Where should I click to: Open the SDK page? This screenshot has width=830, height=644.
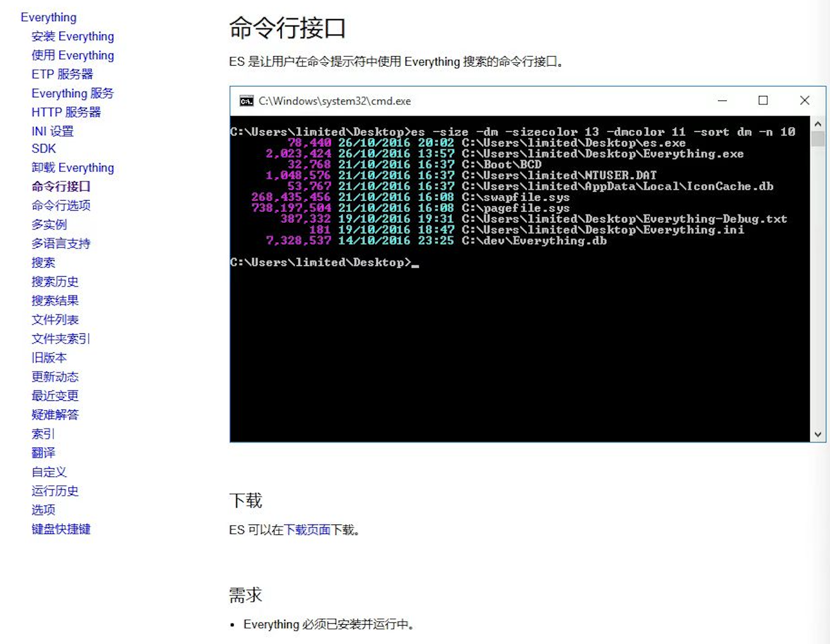click(x=44, y=149)
